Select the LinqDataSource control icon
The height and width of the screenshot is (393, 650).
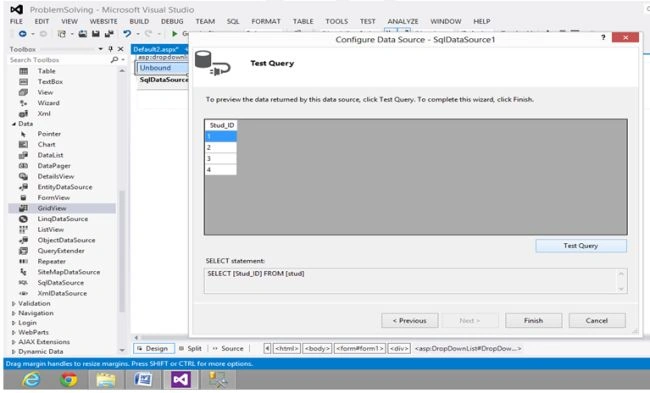coord(24,219)
